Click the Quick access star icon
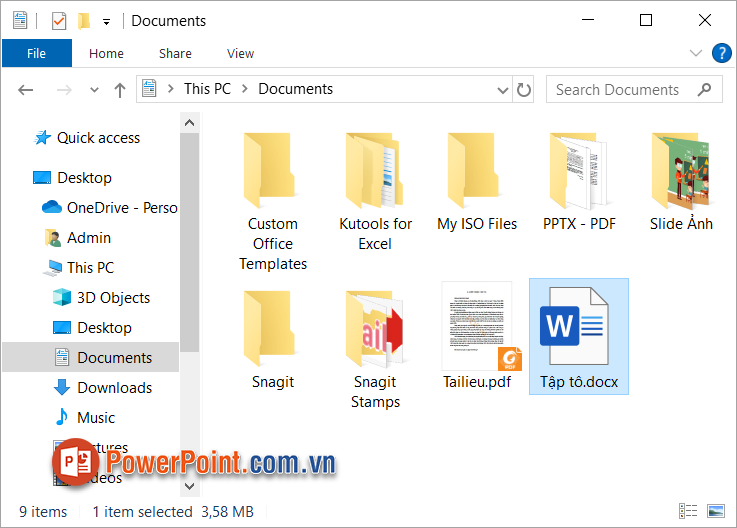Screen dimensions: 737x528 click(42, 138)
